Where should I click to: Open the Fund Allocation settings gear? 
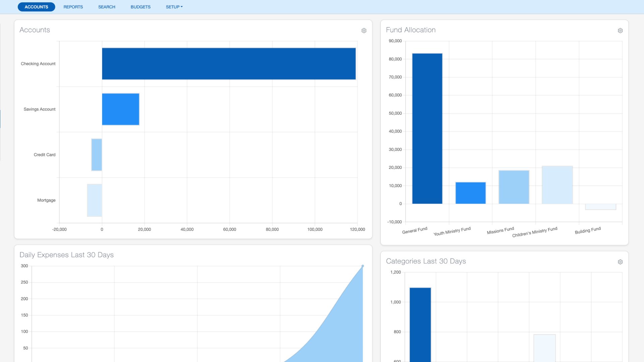tap(620, 31)
